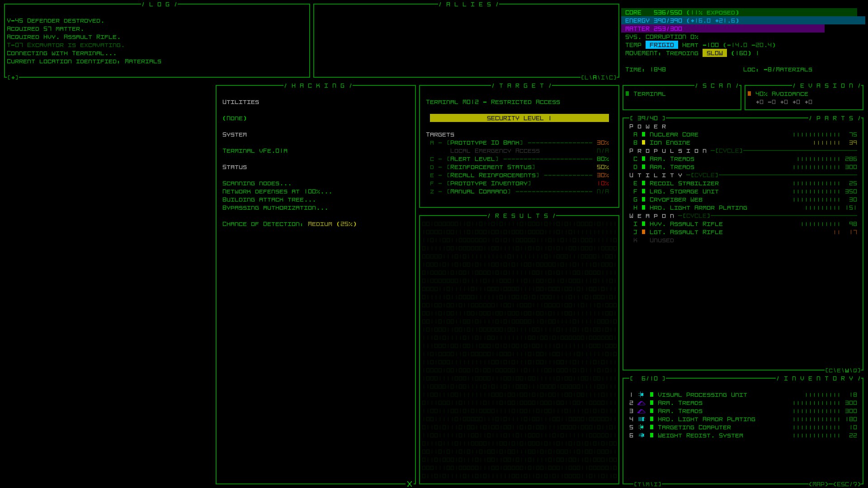
Task: Click the purple treads icon in inventory slot 2
Action: point(641,403)
